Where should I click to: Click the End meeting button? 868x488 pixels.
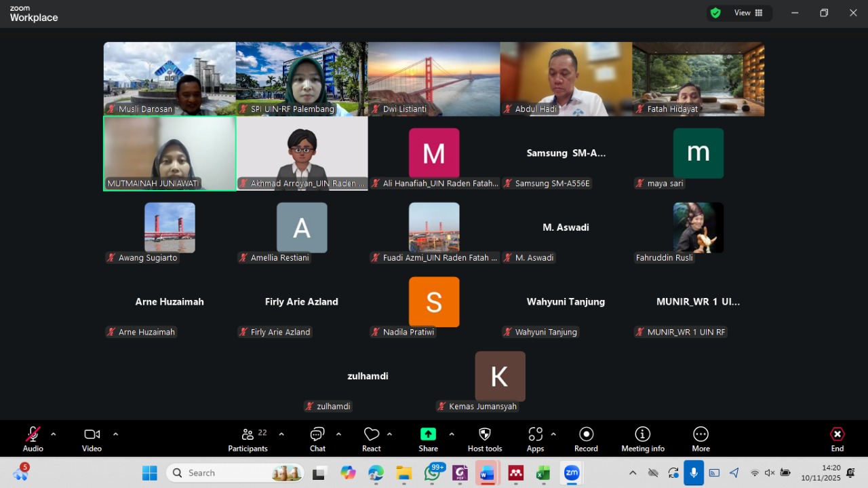(837, 439)
